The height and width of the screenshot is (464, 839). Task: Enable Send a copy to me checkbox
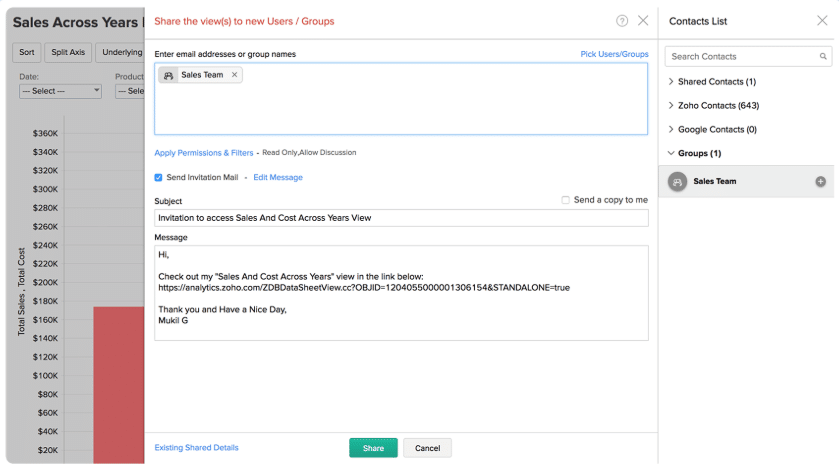pyautogui.click(x=565, y=200)
